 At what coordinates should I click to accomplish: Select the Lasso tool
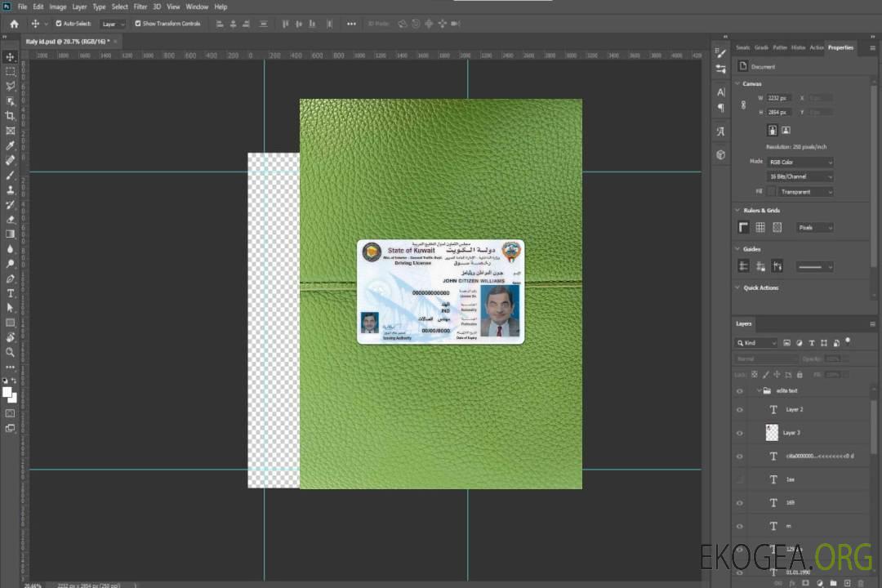click(x=10, y=86)
